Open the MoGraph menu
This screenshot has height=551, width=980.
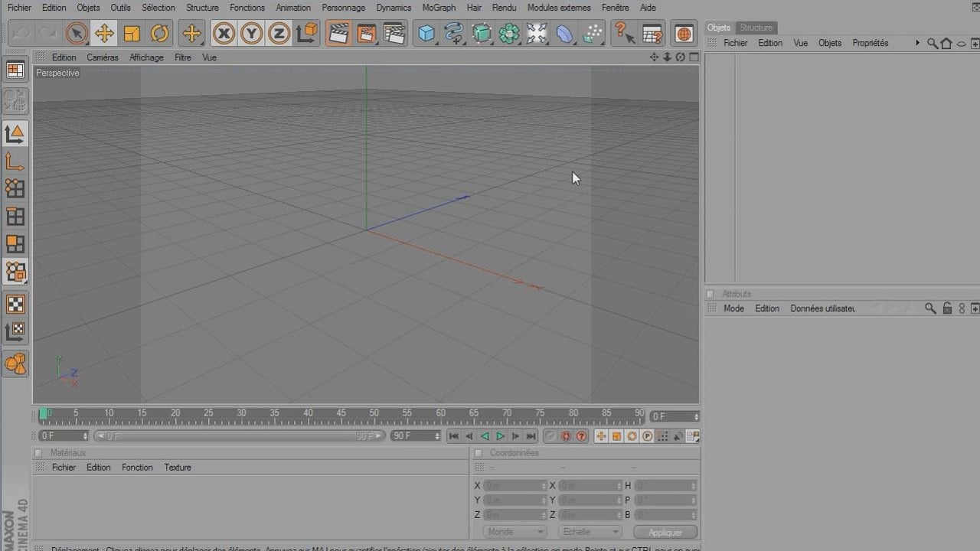(x=439, y=8)
